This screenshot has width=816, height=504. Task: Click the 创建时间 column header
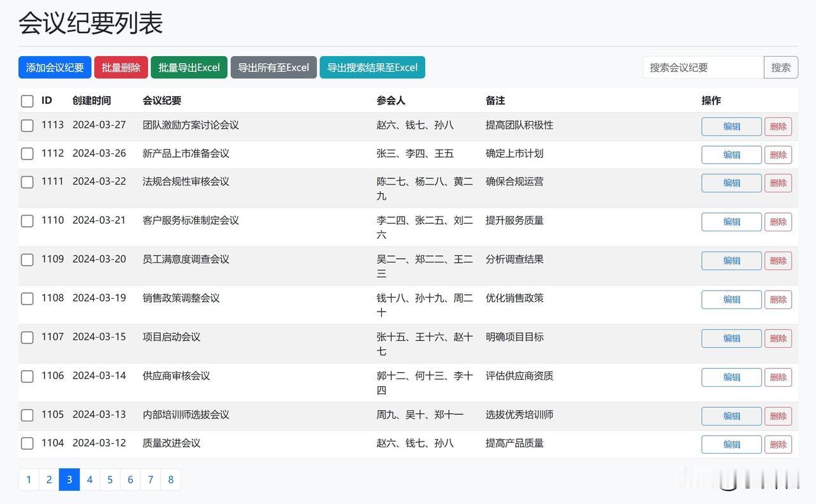click(92, 101)
